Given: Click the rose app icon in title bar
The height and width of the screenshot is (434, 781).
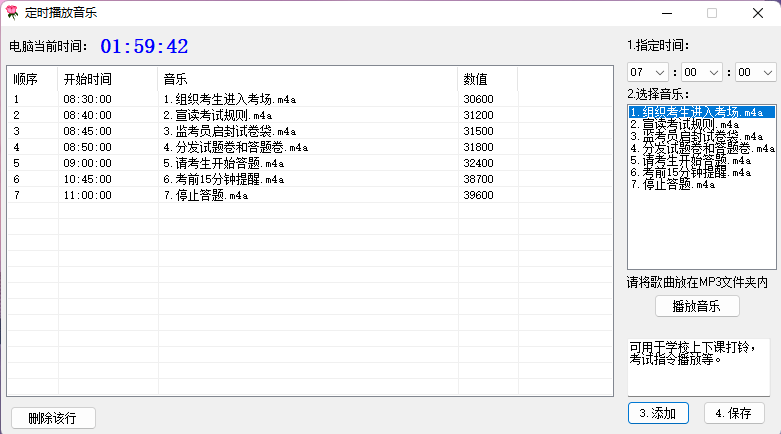Looking at the screenshot, I should point(12,13).
